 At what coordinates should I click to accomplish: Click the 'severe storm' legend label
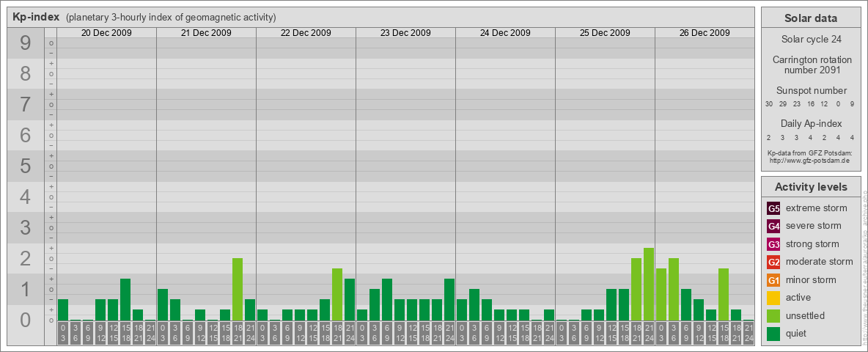coord(814,226)
